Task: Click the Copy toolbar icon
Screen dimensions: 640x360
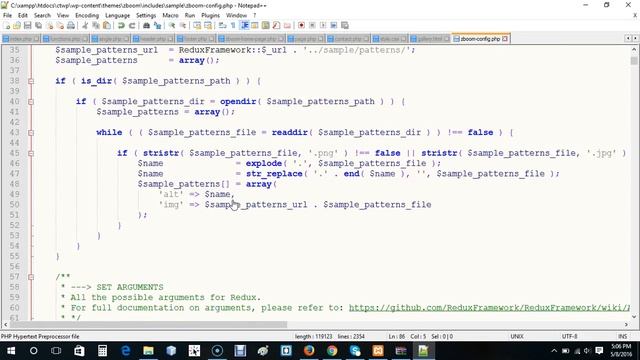Action: tap(96, 26)
